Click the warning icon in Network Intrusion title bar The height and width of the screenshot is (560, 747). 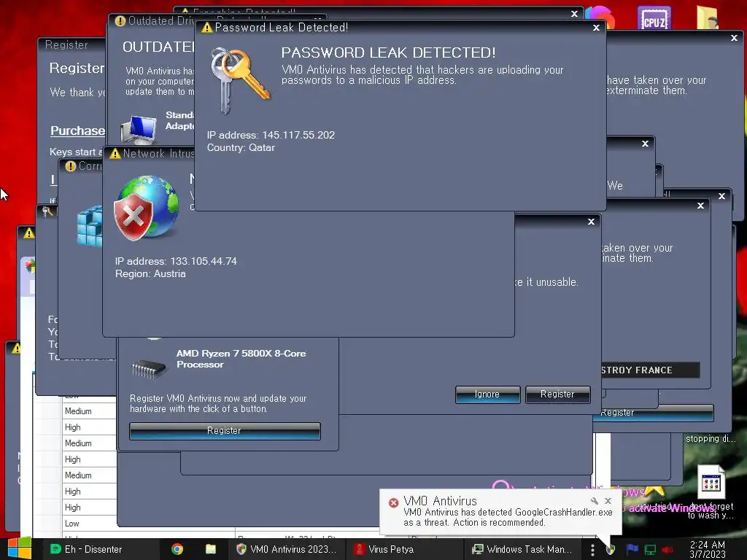tap(115, 154)
